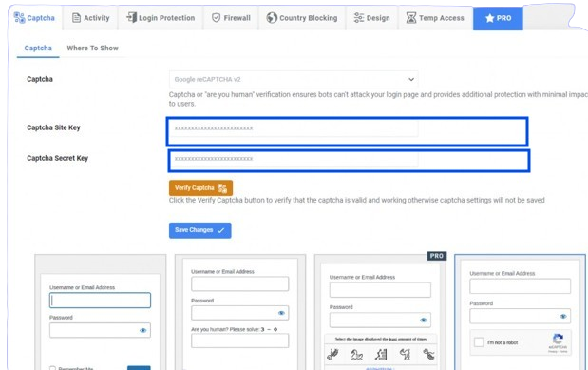
Task: Switch to the Activity tab
Action: coord(90,18)
